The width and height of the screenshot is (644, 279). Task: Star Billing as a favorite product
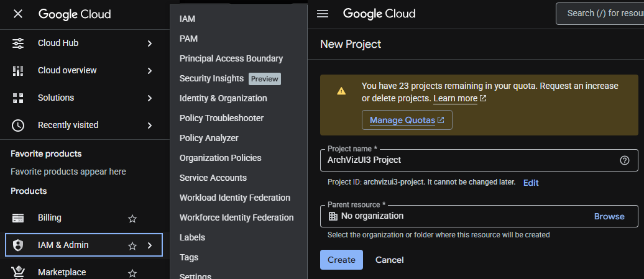click(132, 219)
